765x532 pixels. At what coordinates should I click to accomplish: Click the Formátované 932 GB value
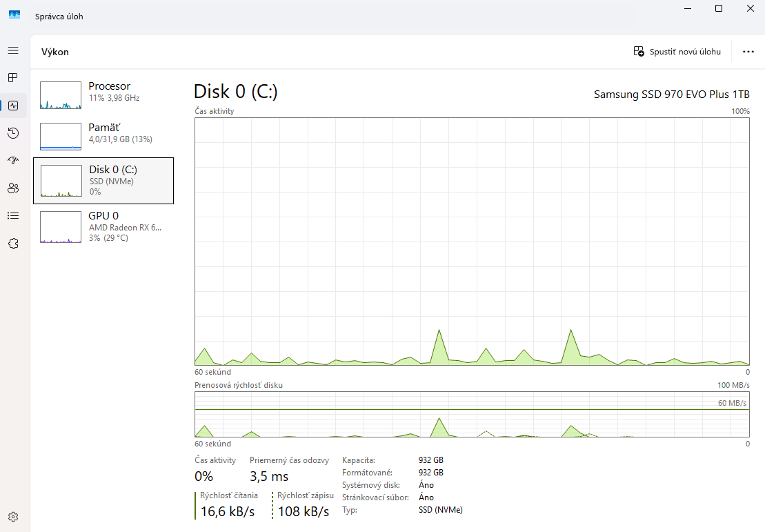[431, 473]
